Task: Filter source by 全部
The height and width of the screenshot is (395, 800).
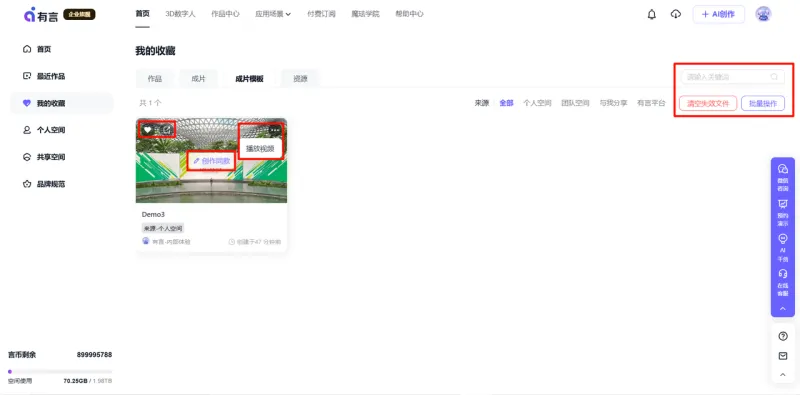Action: (506, 103)
